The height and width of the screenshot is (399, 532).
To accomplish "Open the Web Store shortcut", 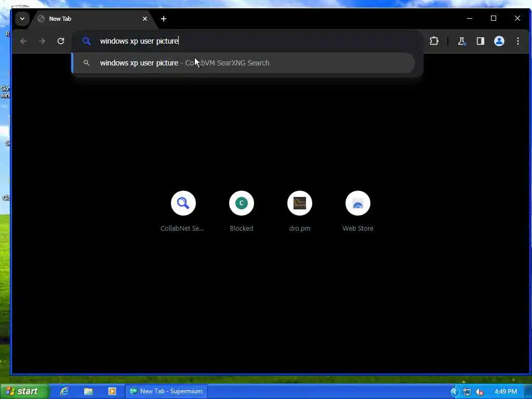I will point(358,203).
